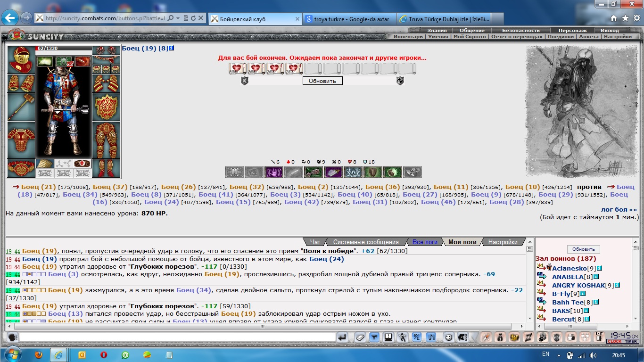Click the Боец (21) link in team list
This screenshot has height=362, width=644.
click(38, 187)
